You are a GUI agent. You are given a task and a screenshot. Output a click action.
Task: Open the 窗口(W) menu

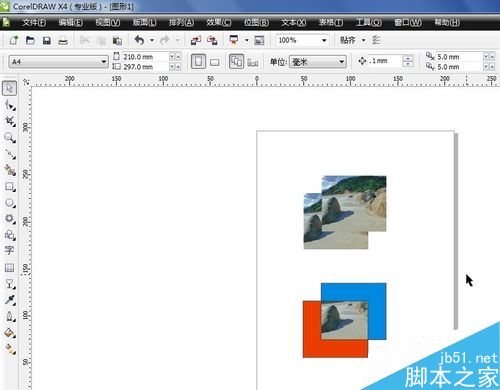pos(408,23)
